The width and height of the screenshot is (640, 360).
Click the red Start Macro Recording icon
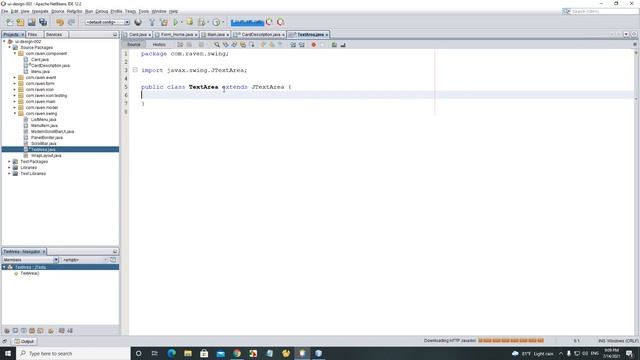(313, 44)
